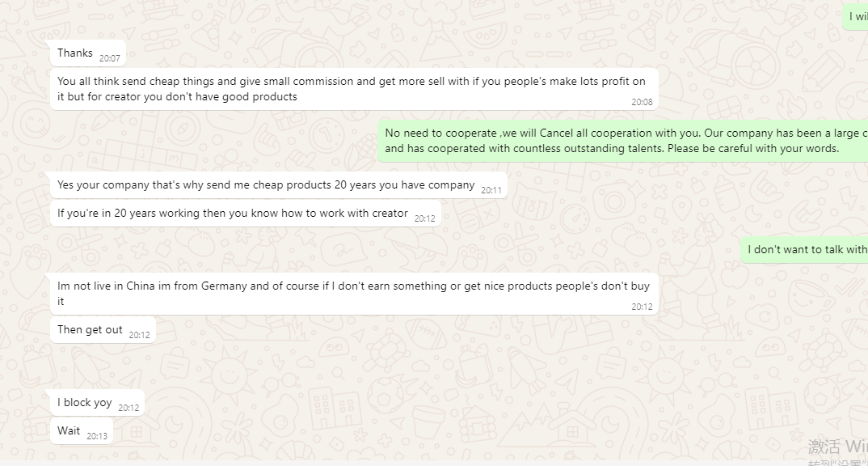
Task: Click the "激活 Windows" activation watermark
Action: pos(837,447)
